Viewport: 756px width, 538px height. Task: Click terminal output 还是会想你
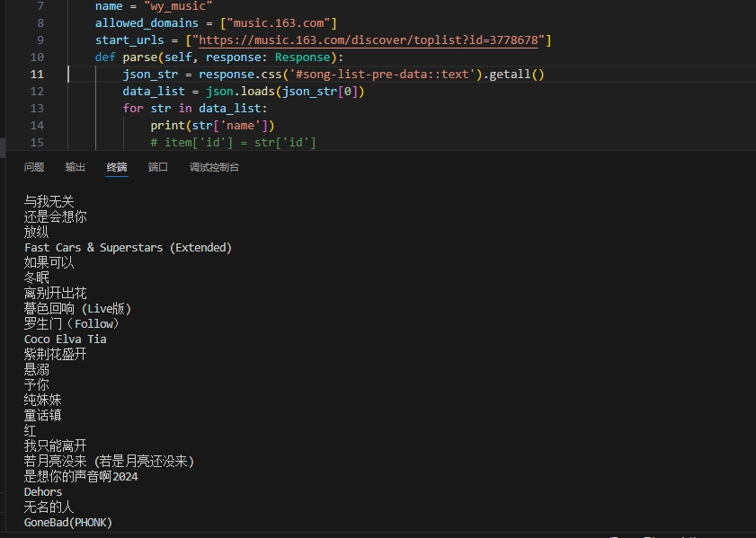coord(55,216)
